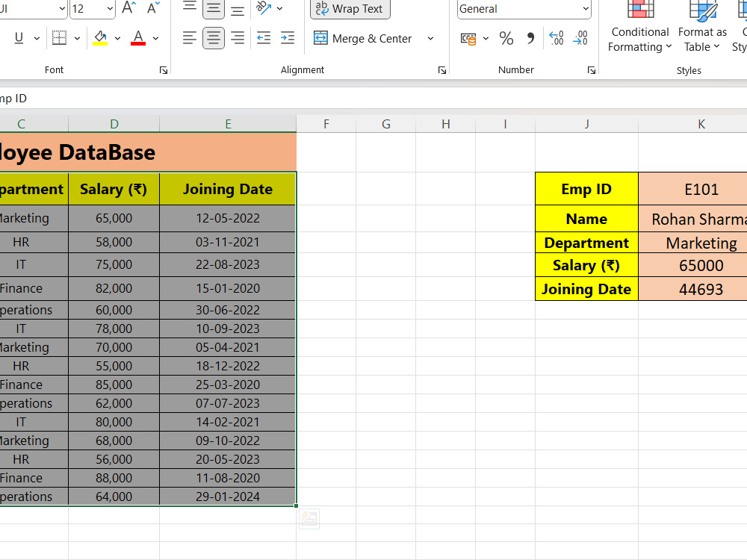Bottom align cell contents

click(x=238, y=8)
